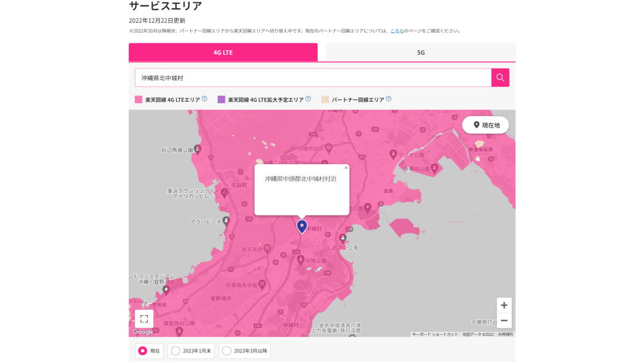Image resolution: width=644 pixels, height=362 pixels.
Task: Click the search magnifier icon
Action: pos(500,77)
